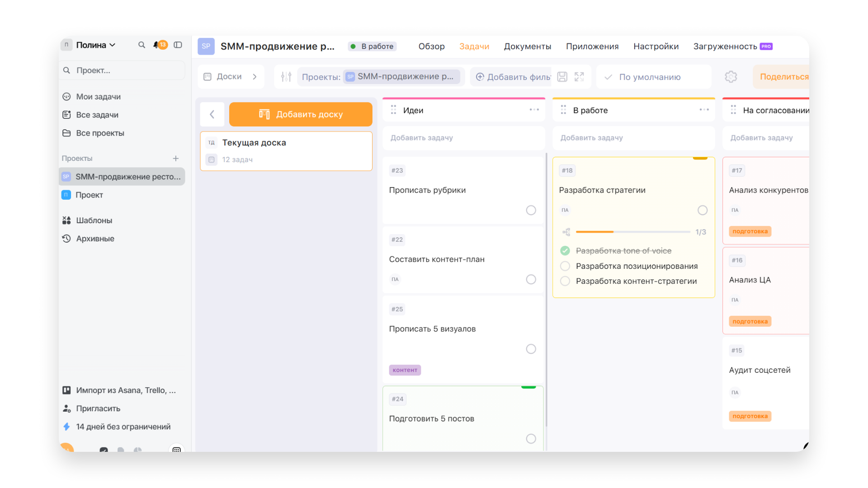Click the Добавить доску button

coord(301,114)
